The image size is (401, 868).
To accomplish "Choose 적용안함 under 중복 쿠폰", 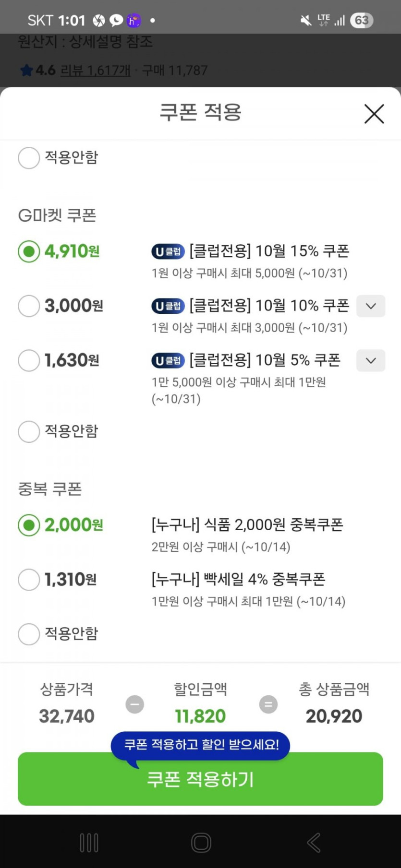I will 29,634.
